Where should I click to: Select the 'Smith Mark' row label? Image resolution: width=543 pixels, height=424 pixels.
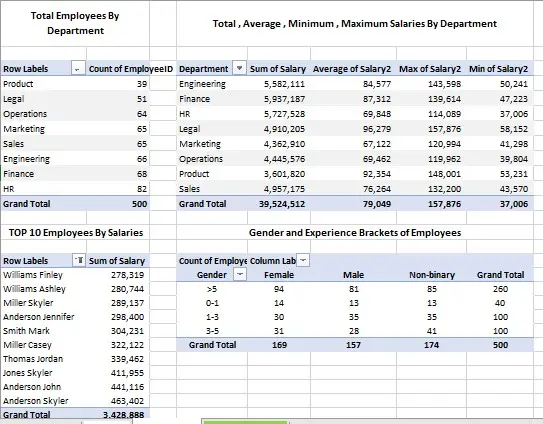tap(26, 331)
